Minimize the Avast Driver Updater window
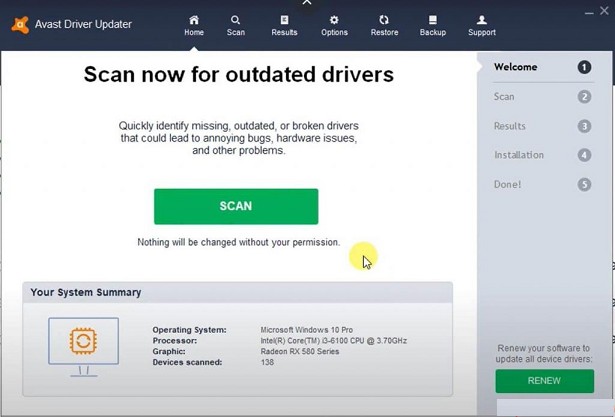 click(x=589, y=13)
